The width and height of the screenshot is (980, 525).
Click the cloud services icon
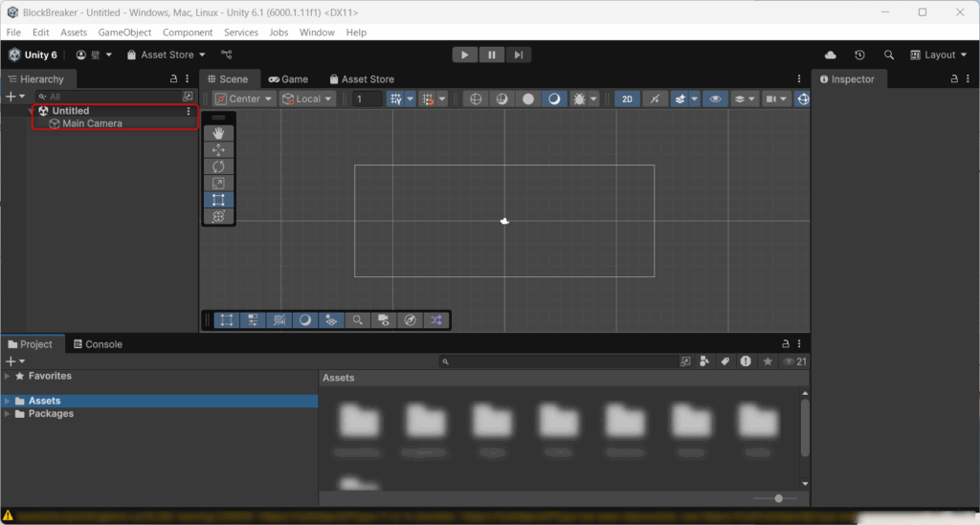(x=830, y=55)
